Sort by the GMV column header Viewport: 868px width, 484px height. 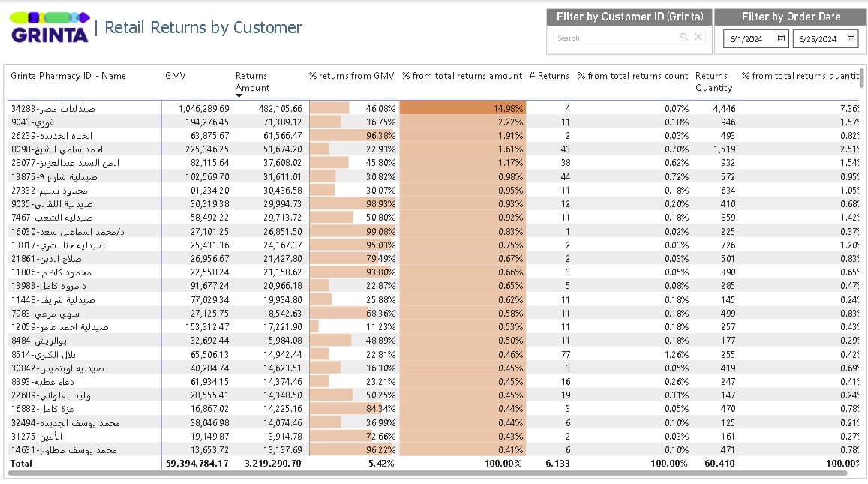click(x=176, y=76)
